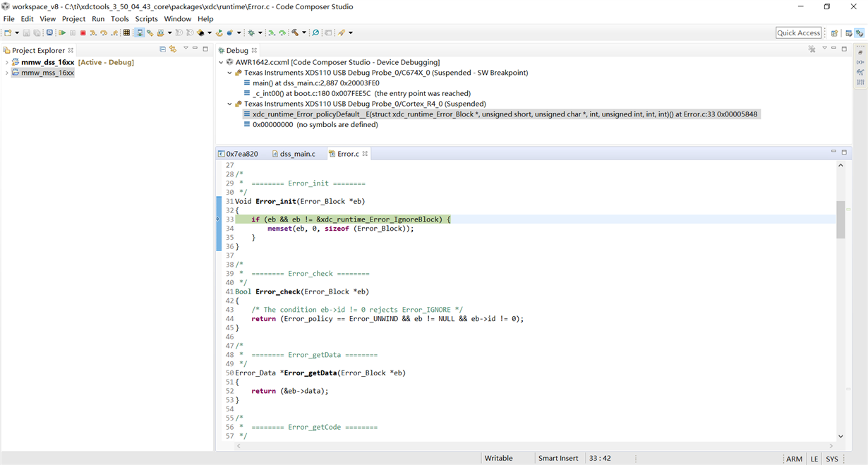
Task: Close the Debug view tab
Action: 254,50
